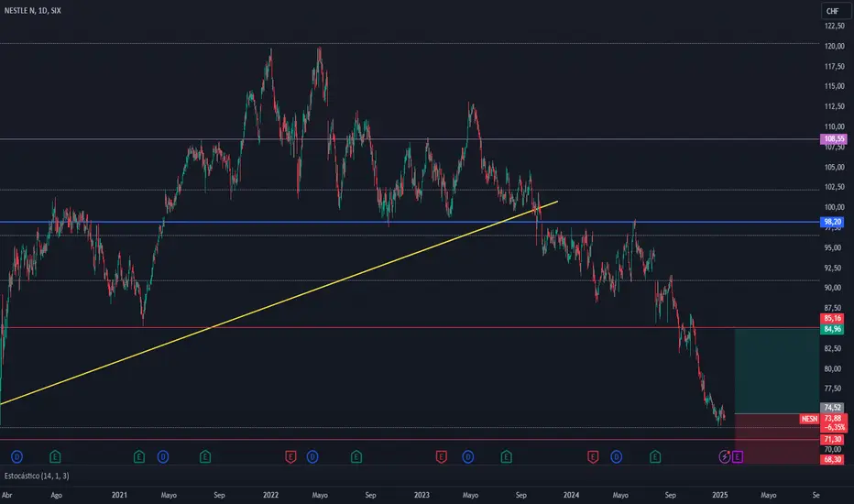
Task: Open the red earnings marker in early 2023
Action: click(441, 456)
